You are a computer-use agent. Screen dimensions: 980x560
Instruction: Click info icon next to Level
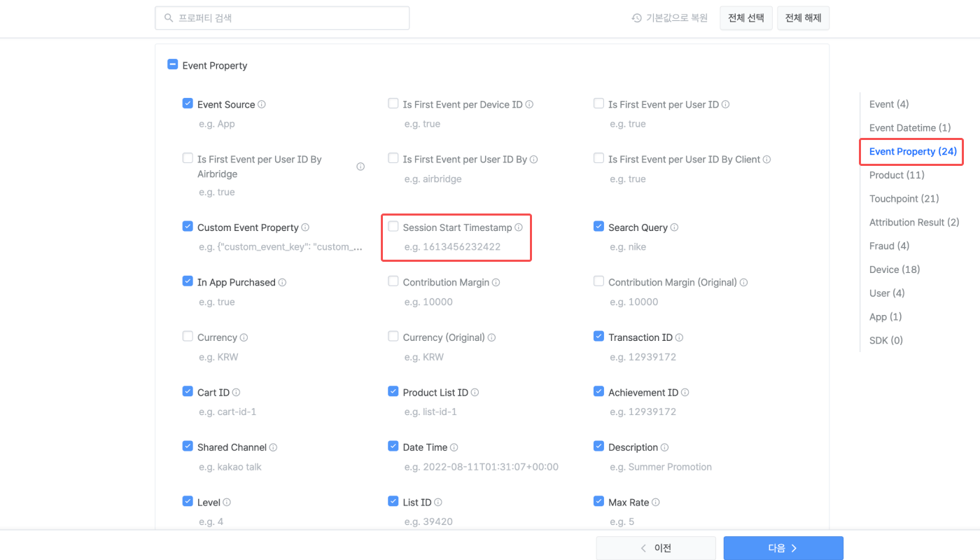227,503
